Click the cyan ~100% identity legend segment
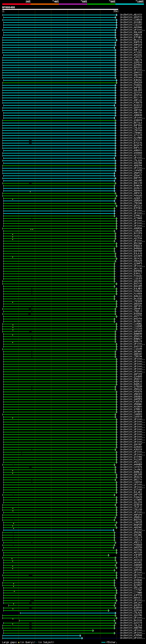Screen dimensions: 146x644 point(130,4)
